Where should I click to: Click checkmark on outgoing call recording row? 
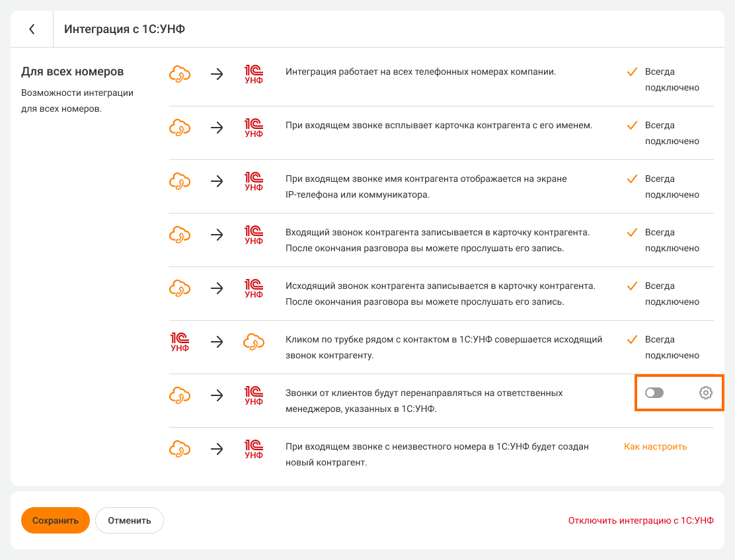coord(632,286)
